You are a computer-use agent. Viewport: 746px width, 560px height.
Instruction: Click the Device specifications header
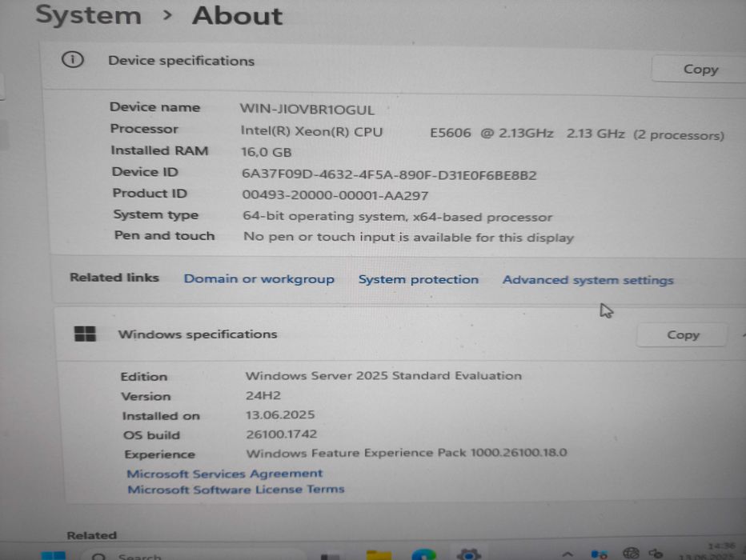(x=181, y=61)
